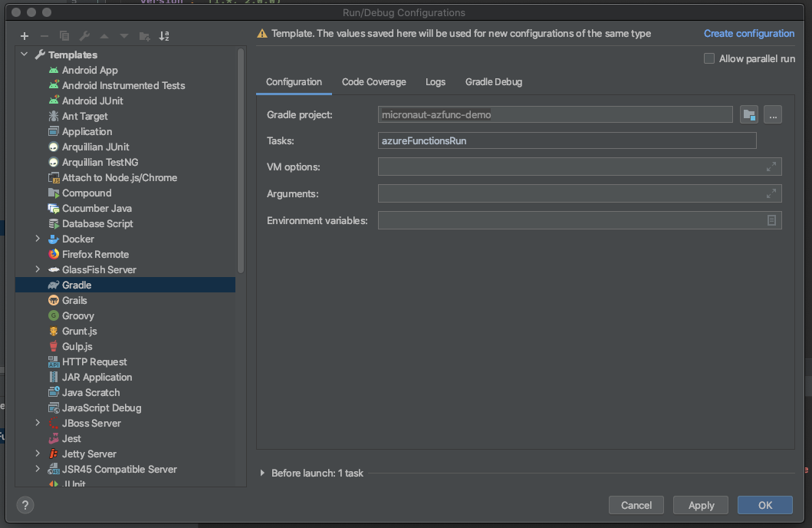Click the Environment variables input field

click(x=580, y=220)
